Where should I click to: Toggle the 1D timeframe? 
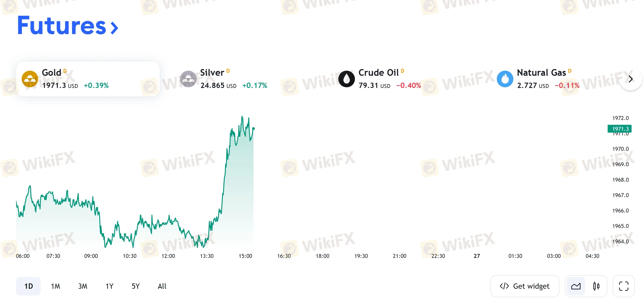coord(28,286)
